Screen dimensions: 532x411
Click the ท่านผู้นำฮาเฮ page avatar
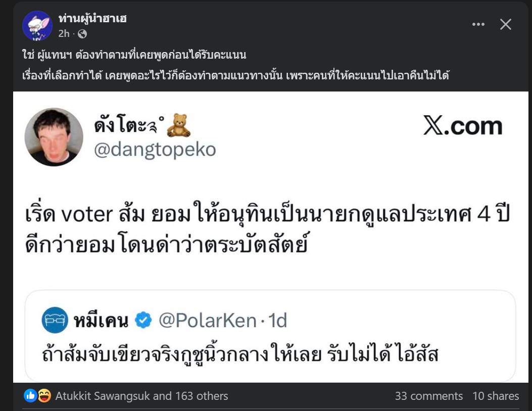point(37,25)
